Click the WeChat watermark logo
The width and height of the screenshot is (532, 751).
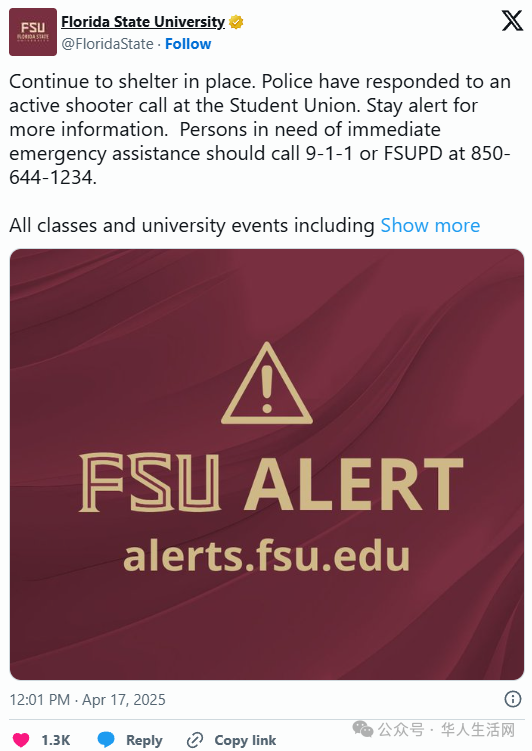coord(362,730)
